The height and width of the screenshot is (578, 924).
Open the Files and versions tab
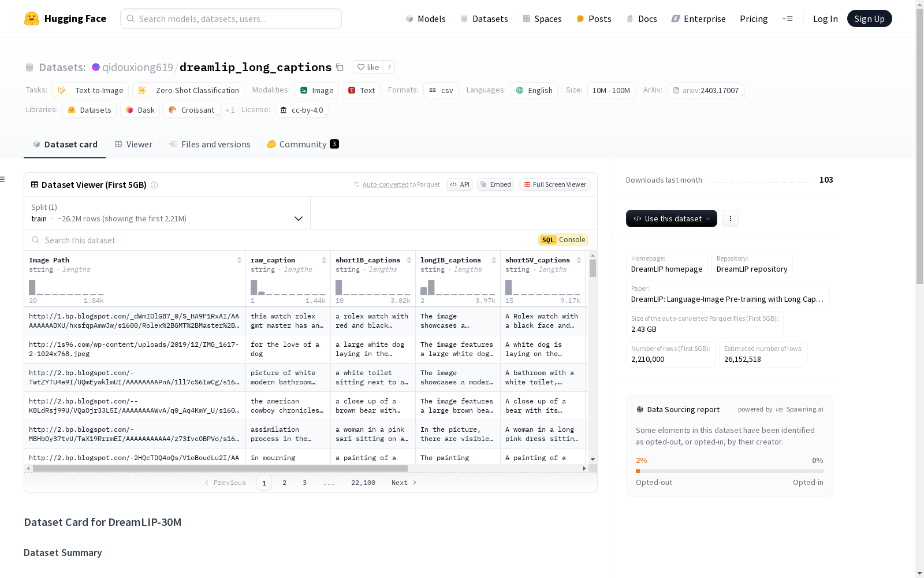(x=210, y=144)
